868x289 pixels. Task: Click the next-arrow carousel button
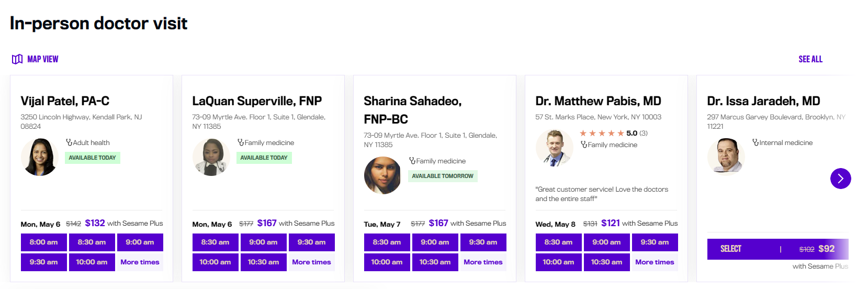840,179
